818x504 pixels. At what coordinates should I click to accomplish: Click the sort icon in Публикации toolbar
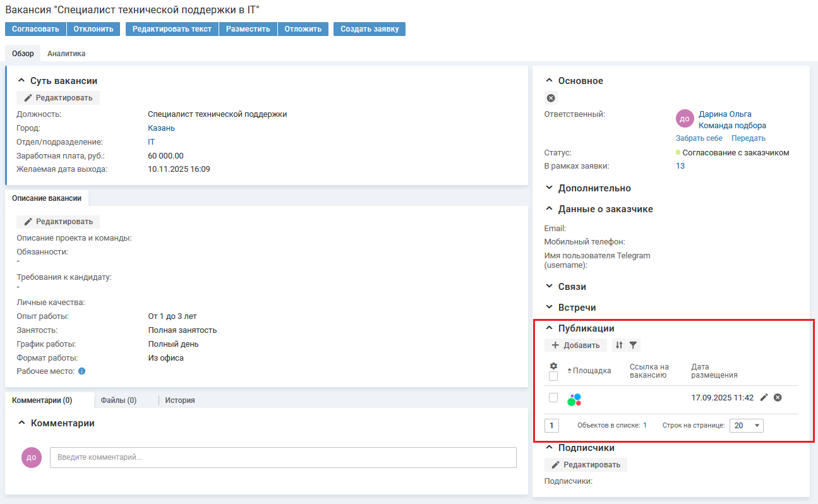pos(619,345)
